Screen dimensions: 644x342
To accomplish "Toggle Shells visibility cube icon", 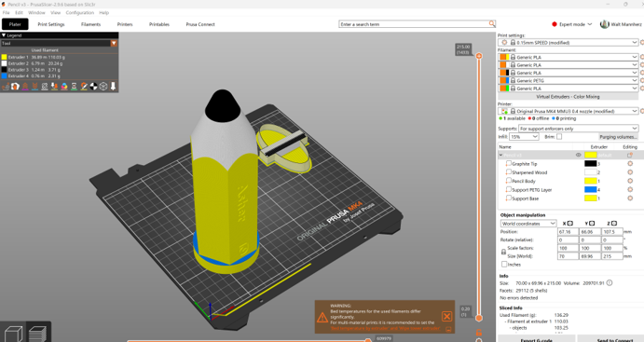I will coord(103,87).
